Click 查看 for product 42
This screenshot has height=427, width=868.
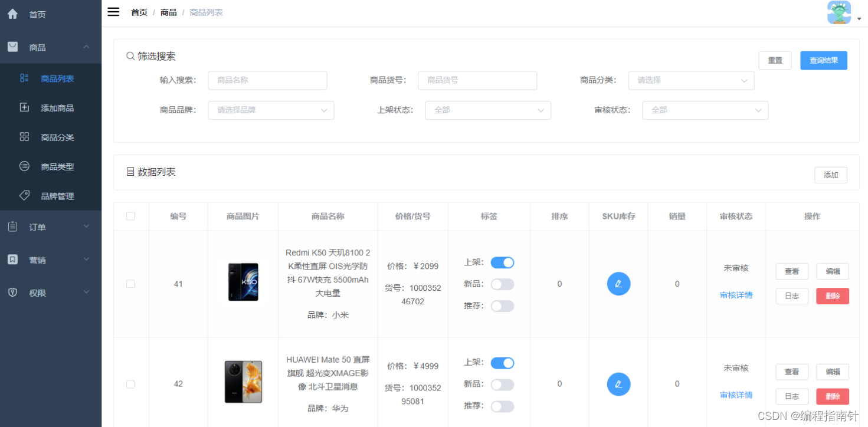click(x=792, y=372)
